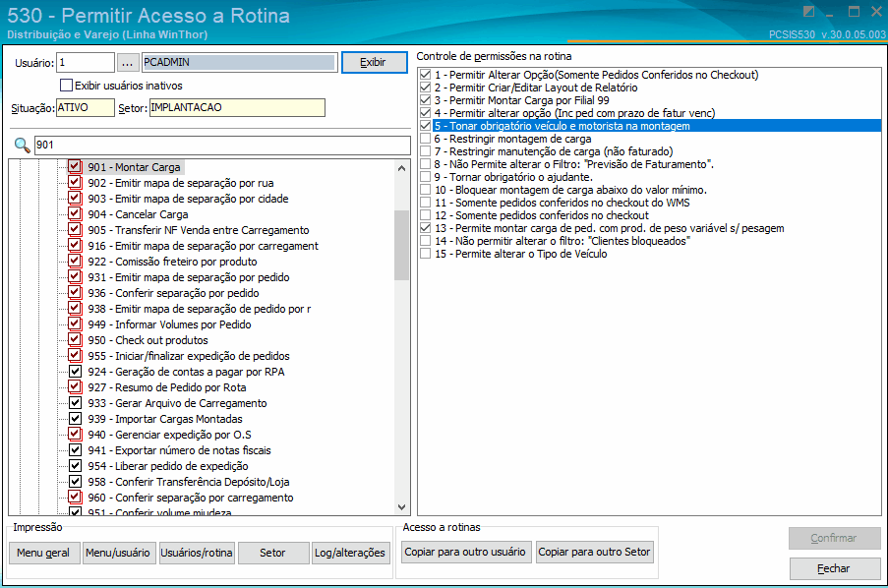Enable permission 7 - Restringir manutenção de carga

click(425, 151)
